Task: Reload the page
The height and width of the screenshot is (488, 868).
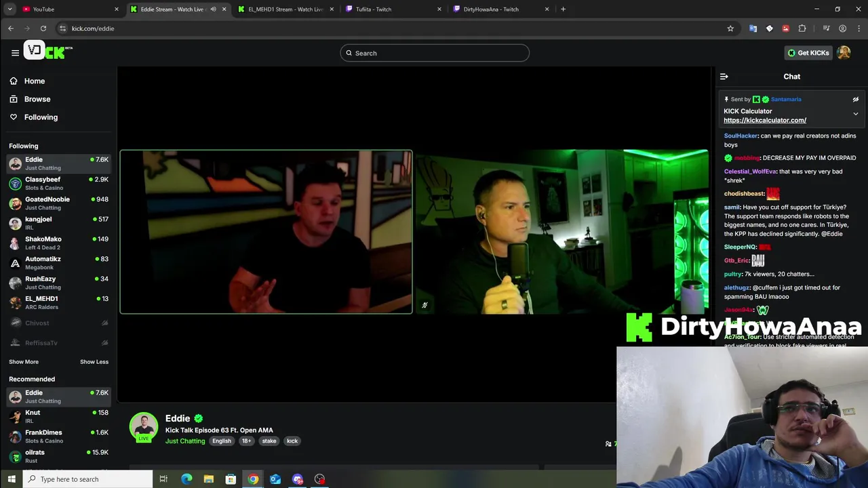Action: [43, 28]
